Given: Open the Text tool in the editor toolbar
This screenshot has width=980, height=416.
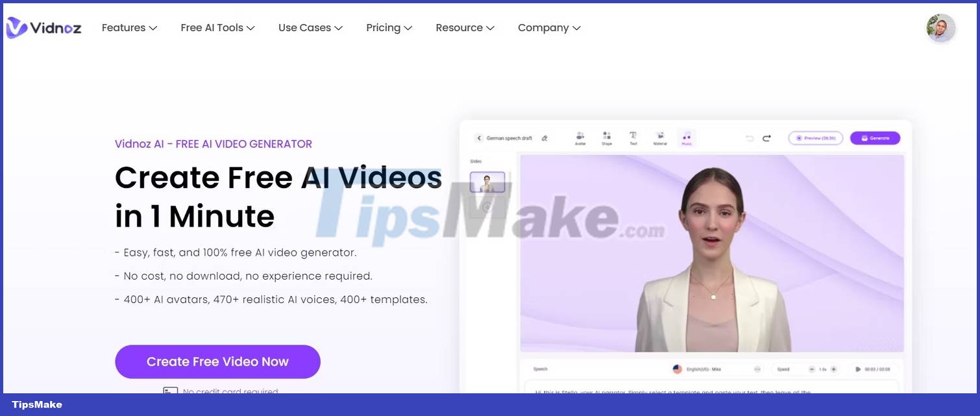Looking at the screenshot, I should tap(633, 137).
